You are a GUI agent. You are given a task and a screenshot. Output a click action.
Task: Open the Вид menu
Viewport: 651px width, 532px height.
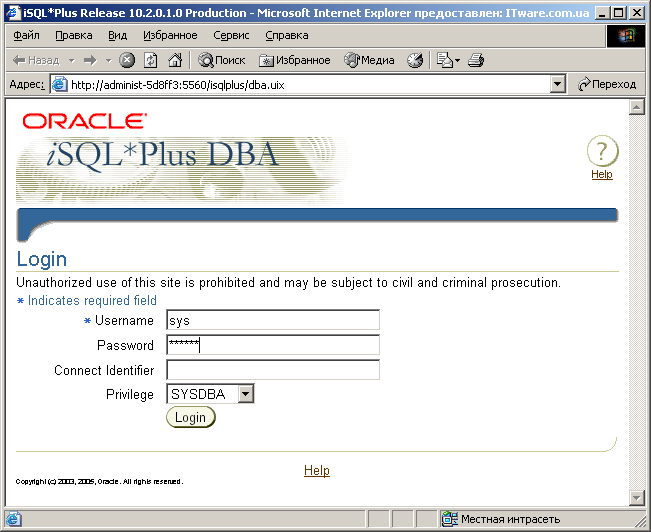pos(117,35)
